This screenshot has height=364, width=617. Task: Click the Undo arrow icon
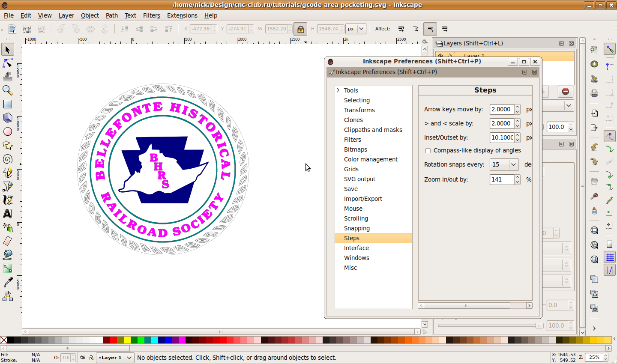click(x=594, y=147)
